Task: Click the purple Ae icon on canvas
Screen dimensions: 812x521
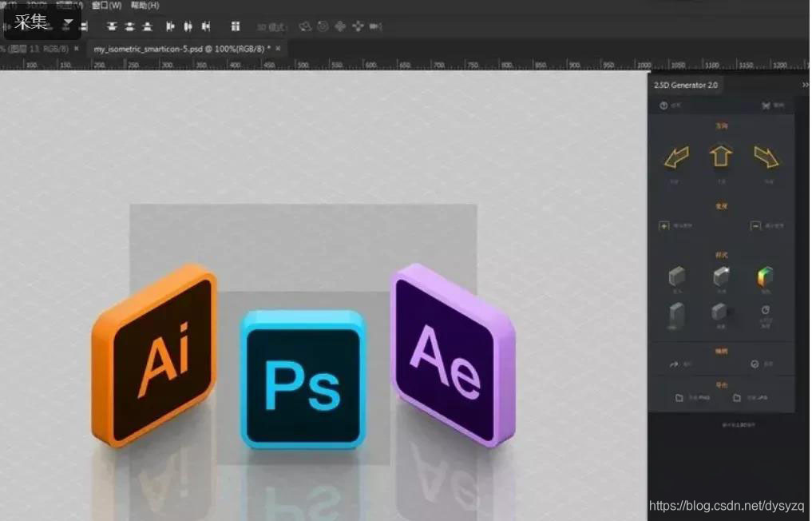Action: pos(453,356)
